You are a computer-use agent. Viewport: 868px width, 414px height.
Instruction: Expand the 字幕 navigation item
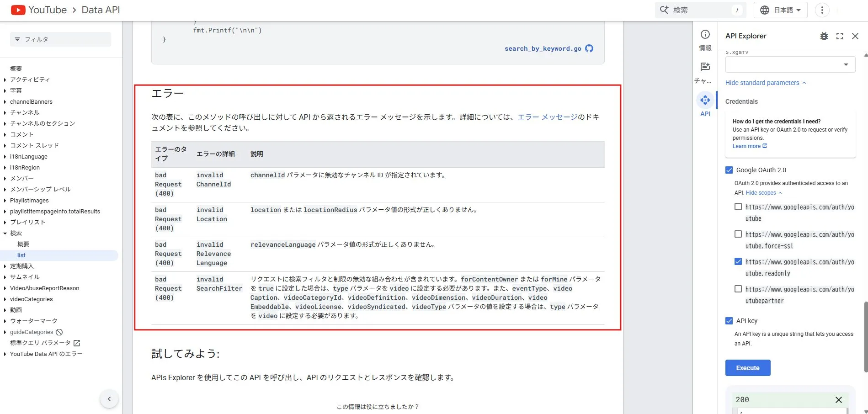5,90
